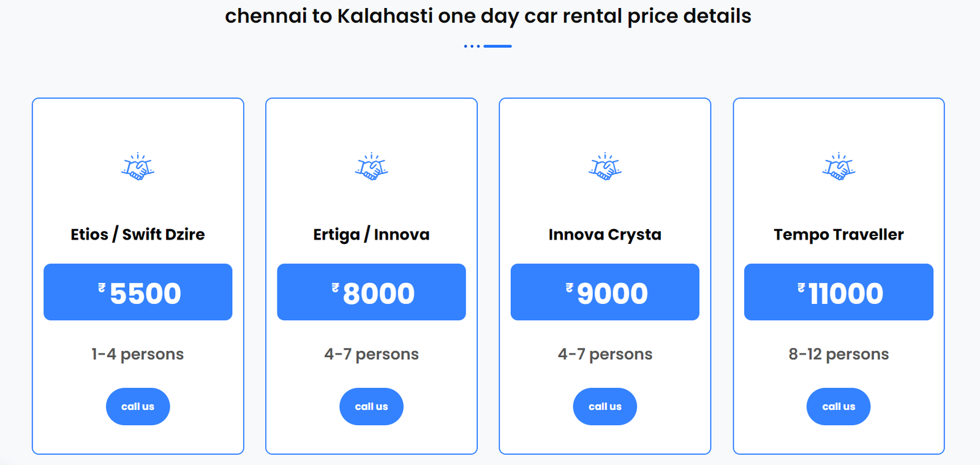Click the rupee symbol inside the 8000 badge
Image resolution: width=980 pixels, height=465 pixels.
[x=334, y=286]
